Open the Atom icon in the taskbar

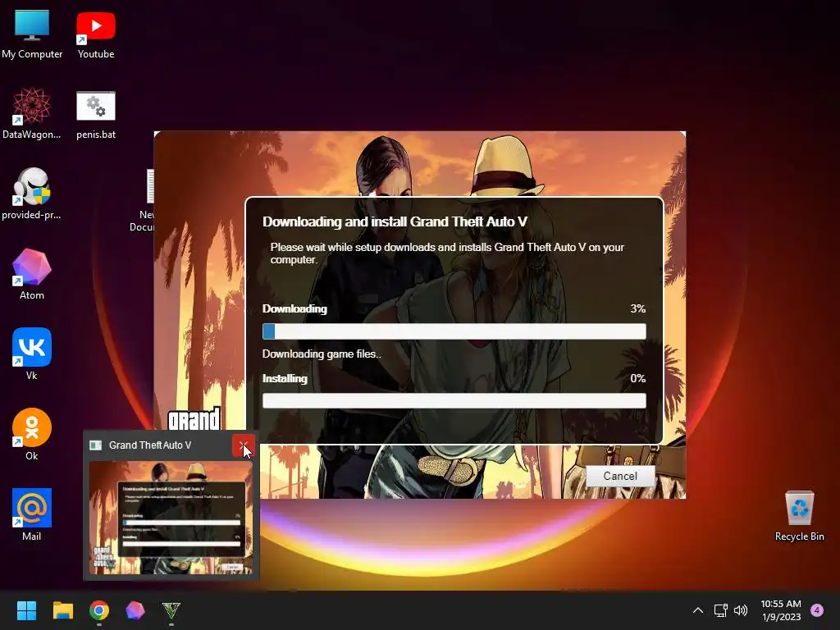click(x=135, y=610)
